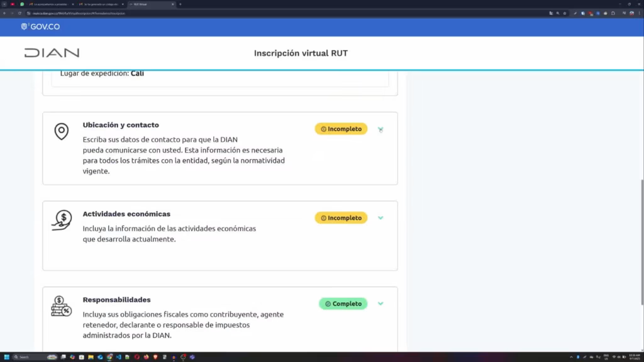Expand the Responsabilidades section chevron
Screen dimensions: 644x362
pos(380,304)
